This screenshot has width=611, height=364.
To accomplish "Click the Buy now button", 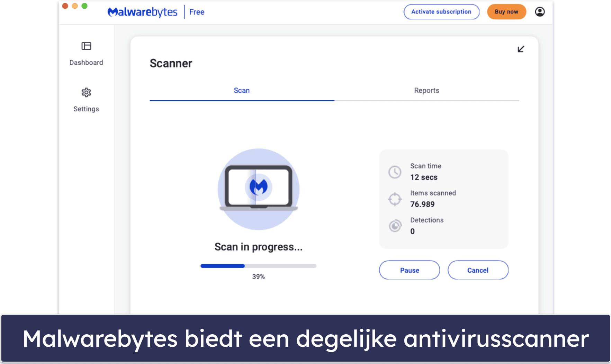I will pyautogui.click(x=506, y=12).
